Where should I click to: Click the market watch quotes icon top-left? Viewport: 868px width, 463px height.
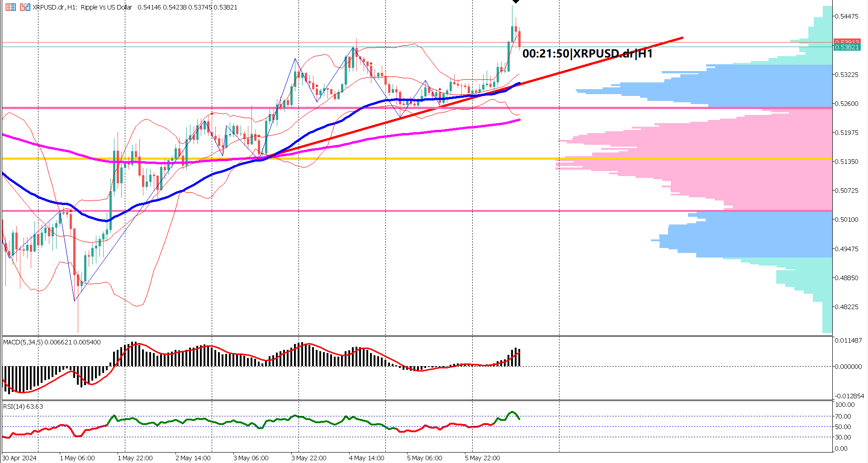point(10,7)
